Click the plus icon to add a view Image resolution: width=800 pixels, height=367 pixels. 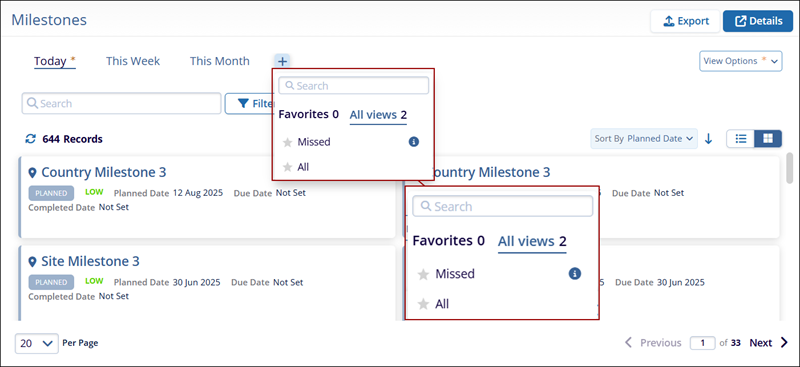coord(283,61)
